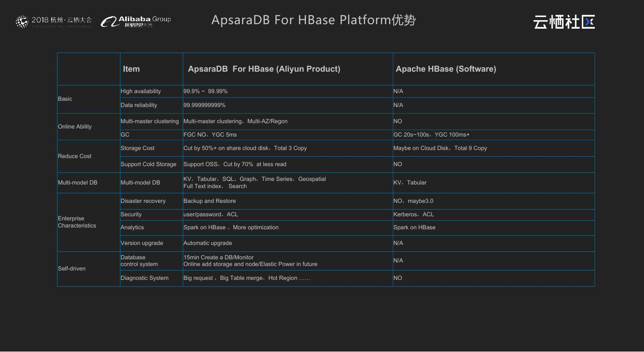Viewport: 644px width, 352px height.
Task: Click the 99.999999999% data reliability value
Action: (x=204, y=105)
